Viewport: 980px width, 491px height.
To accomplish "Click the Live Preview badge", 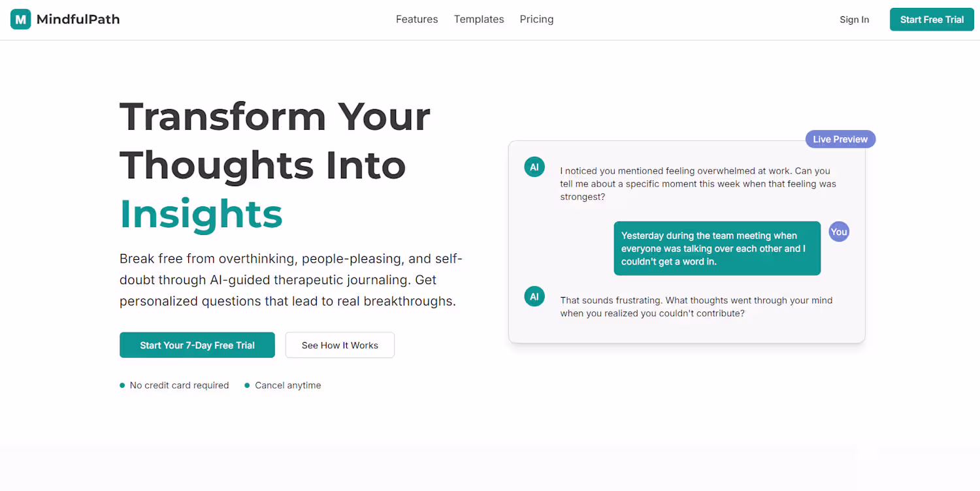I will [840, 139].
